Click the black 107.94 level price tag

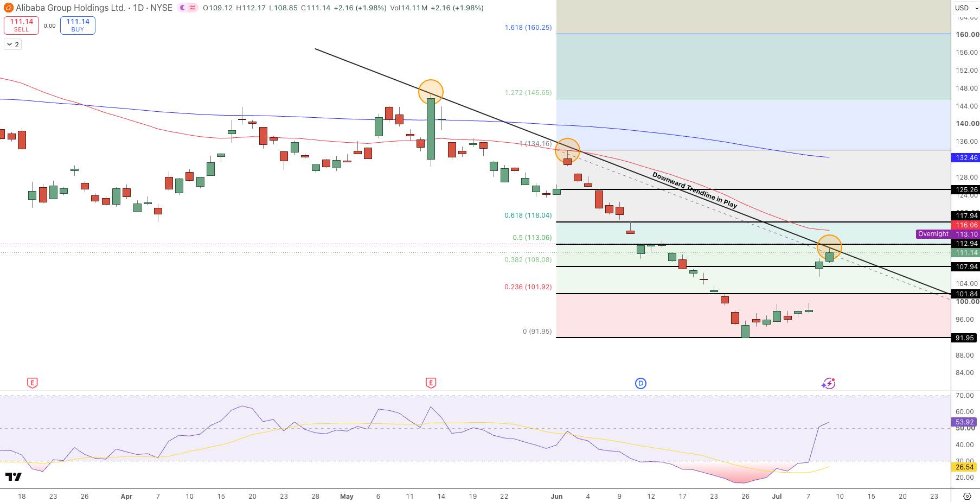(966, 267)
